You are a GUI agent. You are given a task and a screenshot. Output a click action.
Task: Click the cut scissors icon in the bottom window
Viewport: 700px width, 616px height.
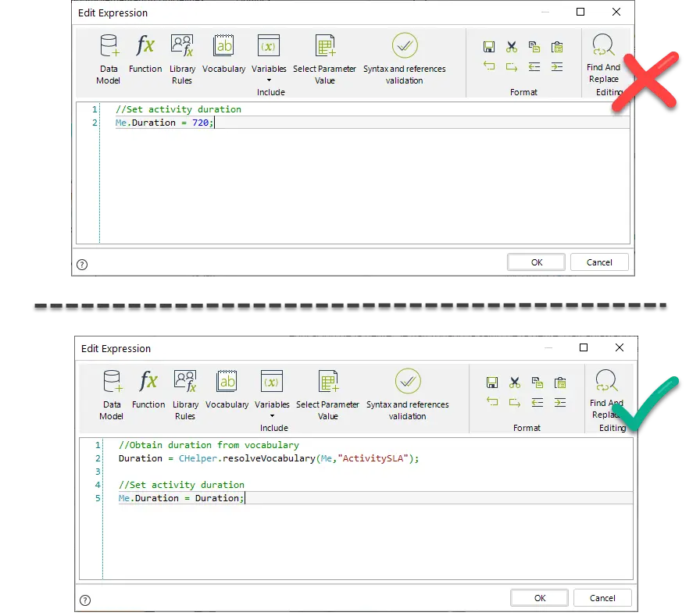[515, 383]
